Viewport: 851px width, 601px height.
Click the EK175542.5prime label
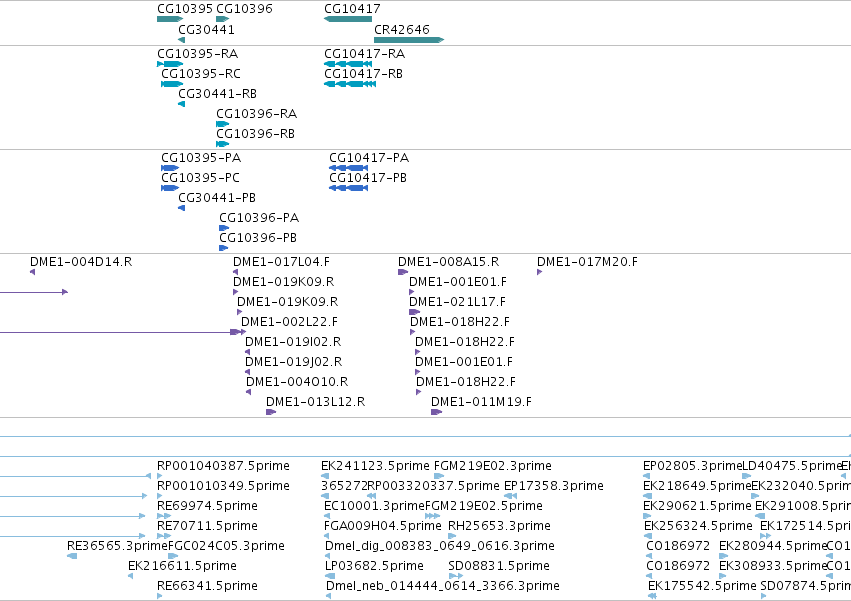pyautogui.click(x=702, y=586)
